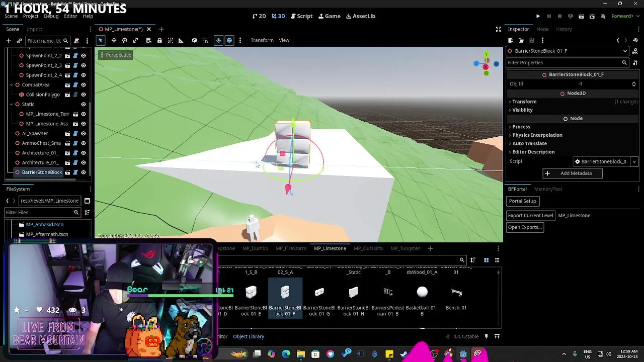
Task: Run the project with the play icon
Action: point(538,16)
